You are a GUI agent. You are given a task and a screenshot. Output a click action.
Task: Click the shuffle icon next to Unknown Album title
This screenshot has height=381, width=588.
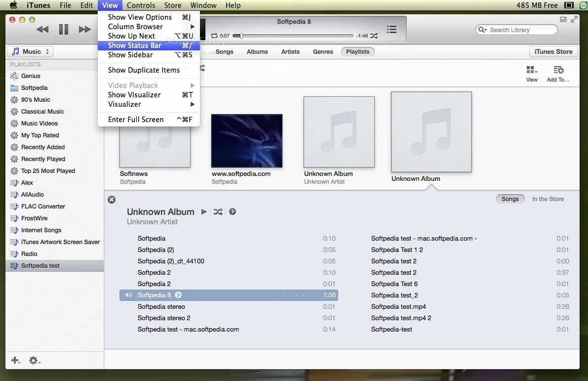click(218, 212)
